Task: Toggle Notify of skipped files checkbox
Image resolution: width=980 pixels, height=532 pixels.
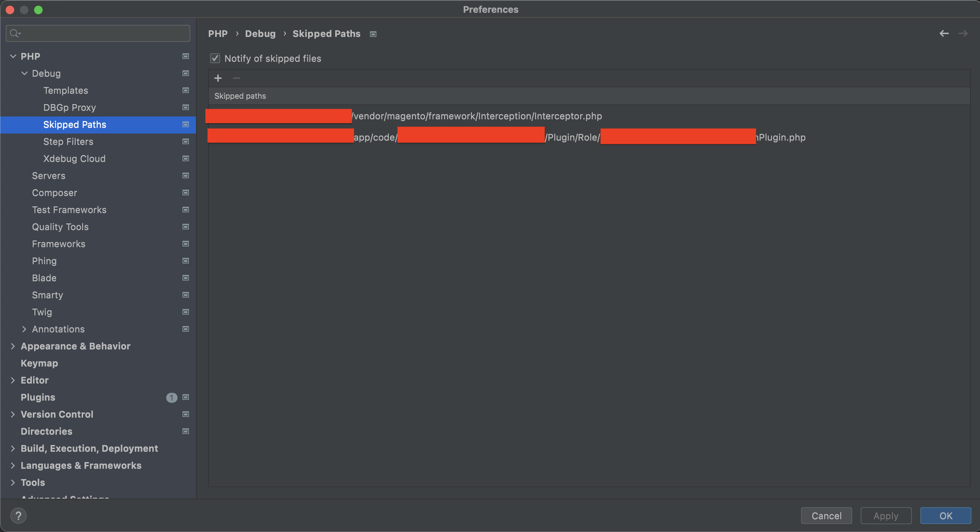Action: pos(215,58)
